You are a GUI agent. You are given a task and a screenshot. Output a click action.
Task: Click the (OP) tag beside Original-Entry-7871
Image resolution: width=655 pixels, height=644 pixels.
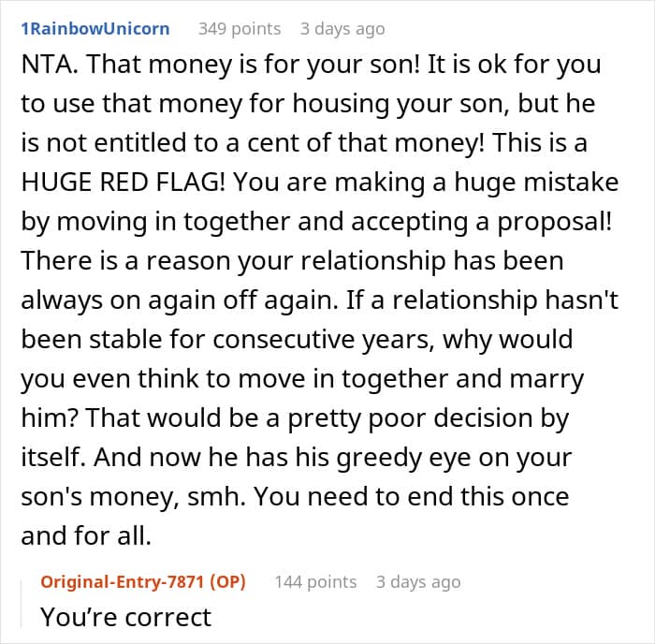(x=226, y=581)
